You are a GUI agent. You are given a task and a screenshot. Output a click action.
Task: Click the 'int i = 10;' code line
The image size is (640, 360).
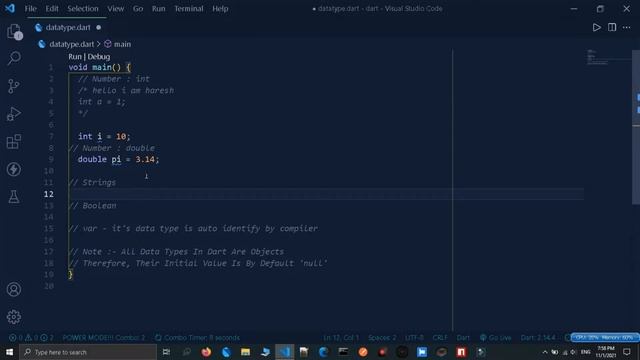104,136
